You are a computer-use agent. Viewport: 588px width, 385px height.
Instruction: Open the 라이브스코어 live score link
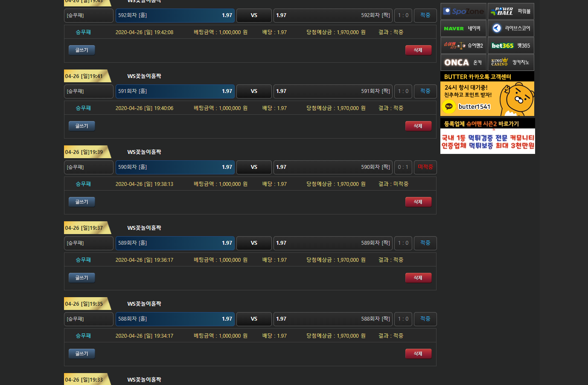point(511,29)
